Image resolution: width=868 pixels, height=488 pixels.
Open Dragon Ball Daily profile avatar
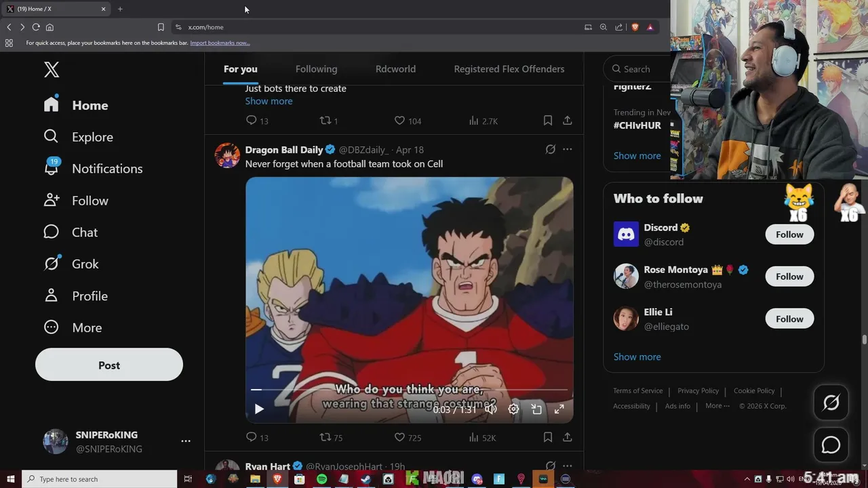227,155
